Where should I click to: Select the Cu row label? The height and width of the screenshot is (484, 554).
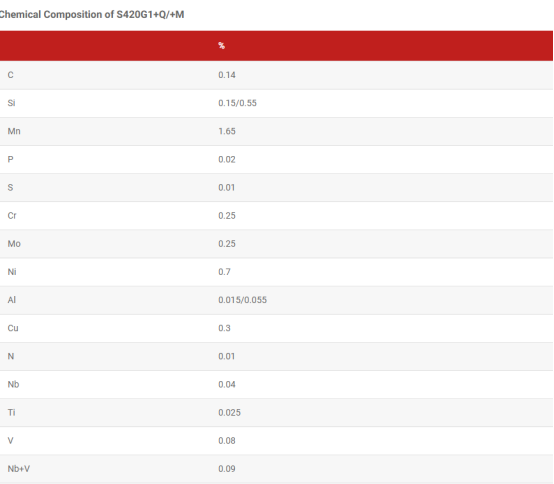(13, 328)
